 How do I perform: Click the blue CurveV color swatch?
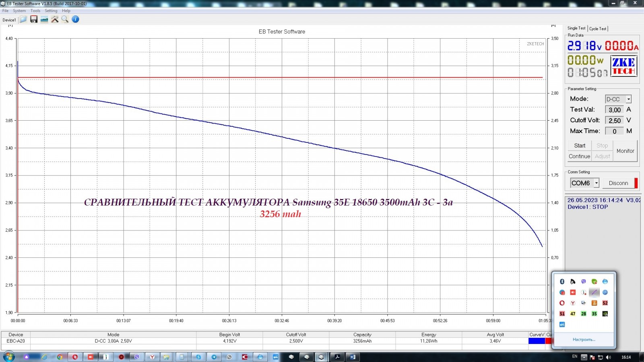coord(537,341)
